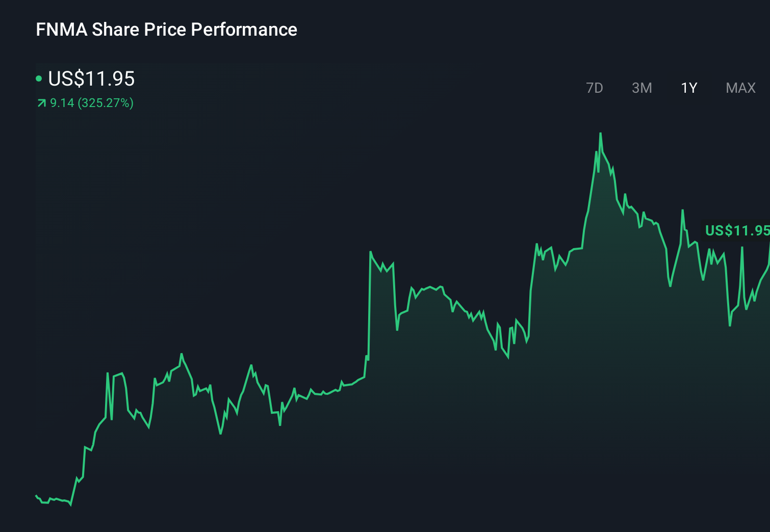Click the upward trend arrow icon
The image size is (770, 532).
[41, 103]
